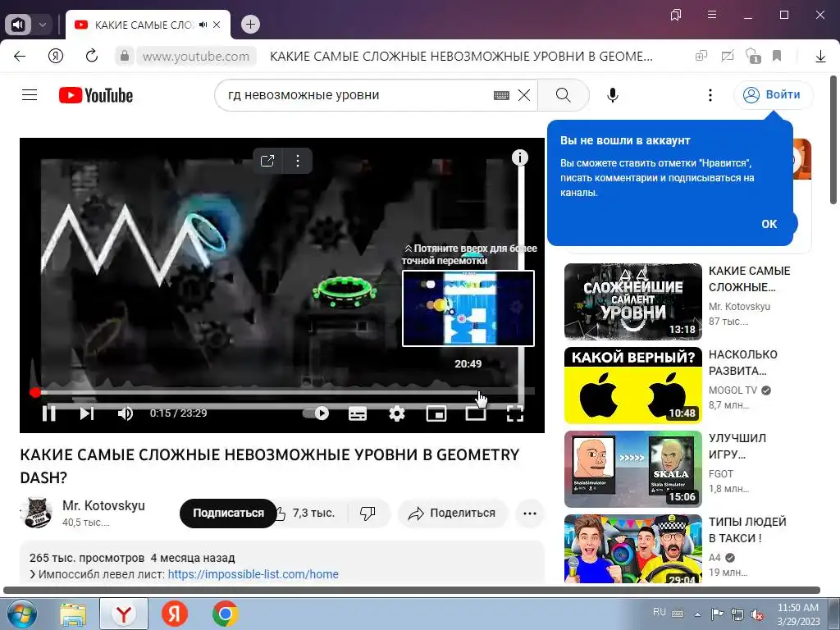Viewport: 840px width, 630px height.
Task: Skip to the next video
Action: point(87,413)
